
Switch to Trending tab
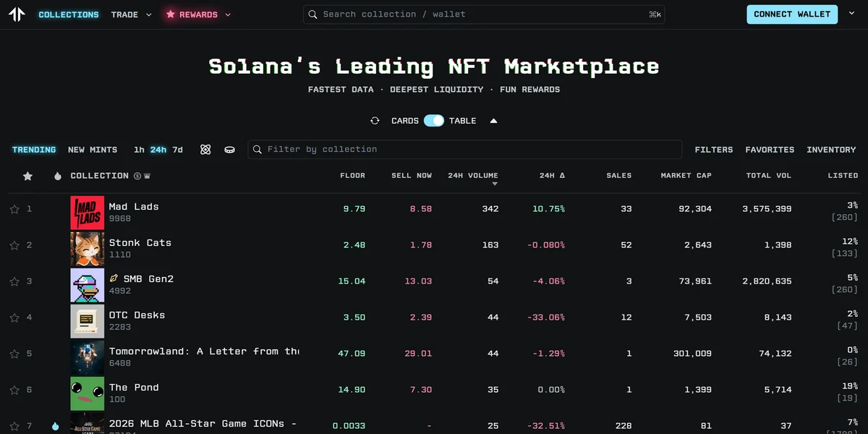34,150
